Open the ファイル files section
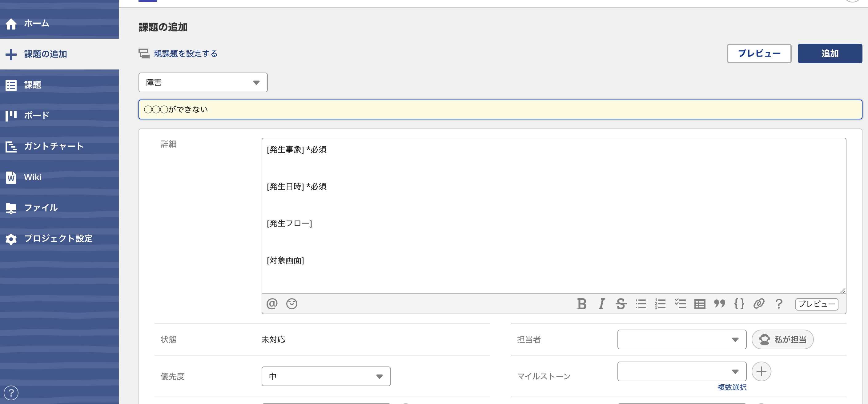Image resolution: width=868 pixels, height=404 pixels. tap(59, 208)
